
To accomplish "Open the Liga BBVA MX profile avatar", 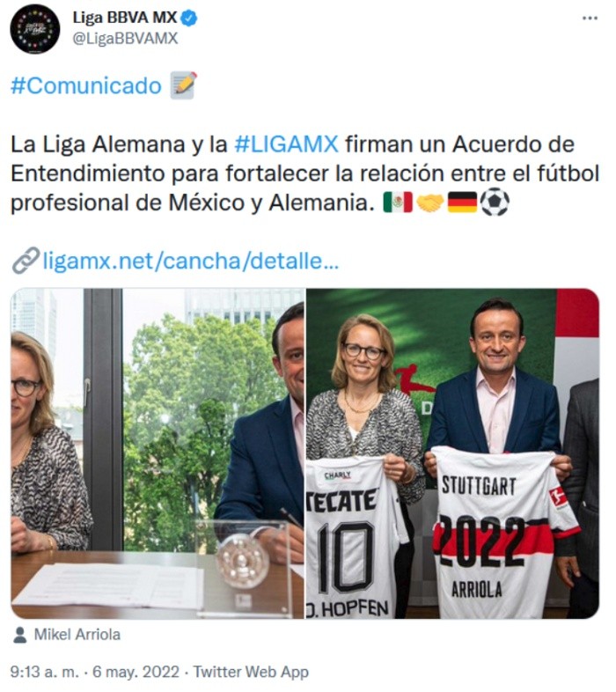I will pyautogui.click(x=35, y=29).
